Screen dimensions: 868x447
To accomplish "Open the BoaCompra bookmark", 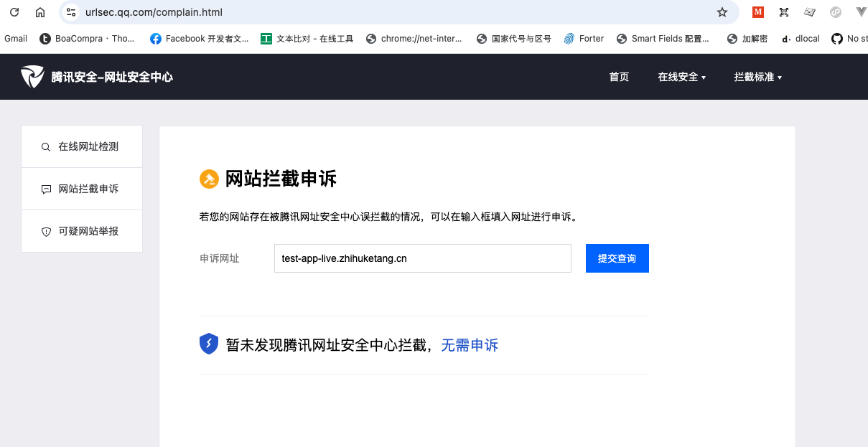I will (87, 39).
